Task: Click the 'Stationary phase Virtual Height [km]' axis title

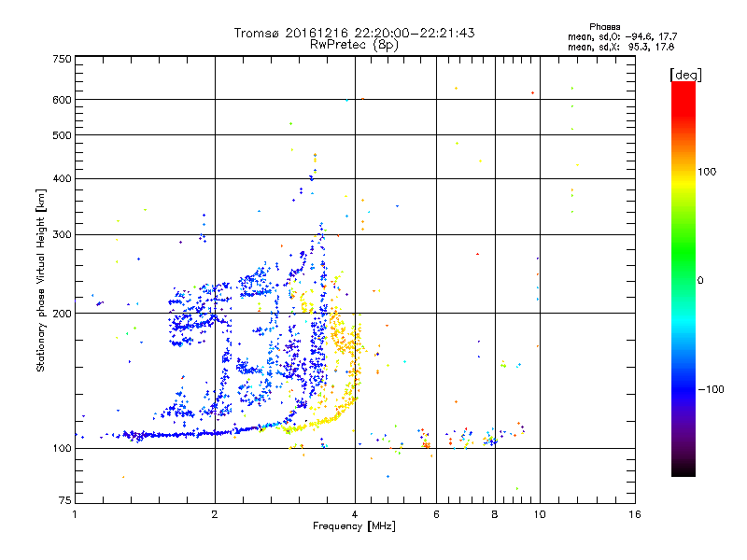Action: click(x=40, y=281)
